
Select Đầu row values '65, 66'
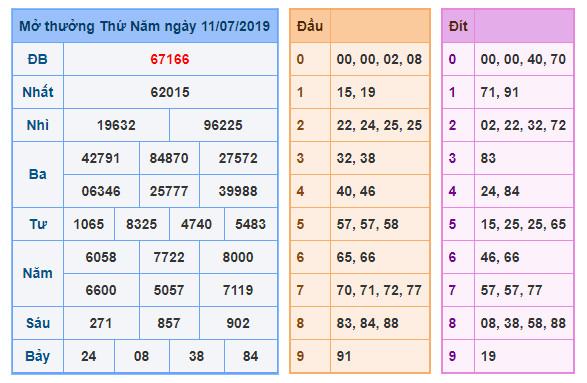(356, 257)
